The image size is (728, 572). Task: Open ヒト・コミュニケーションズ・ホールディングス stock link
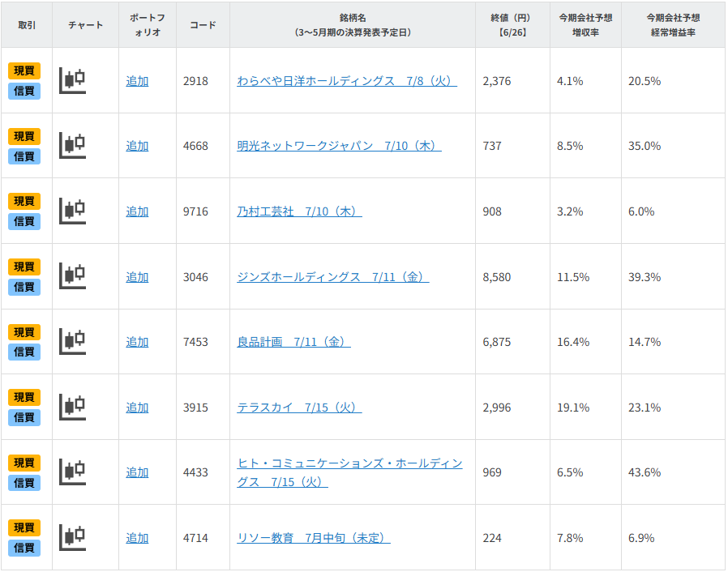point(349,463)
